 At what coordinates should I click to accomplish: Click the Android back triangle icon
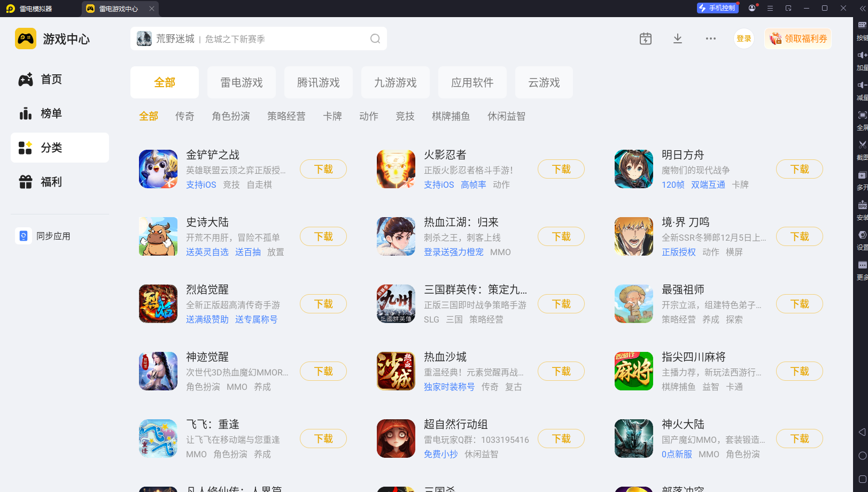[862, 432]
